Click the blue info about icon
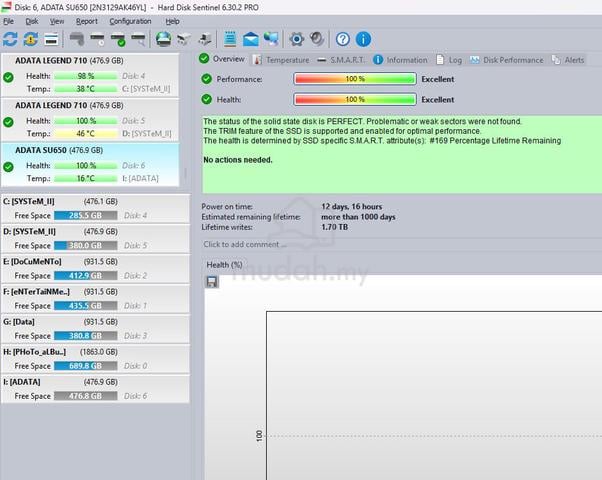 (363, 39)
